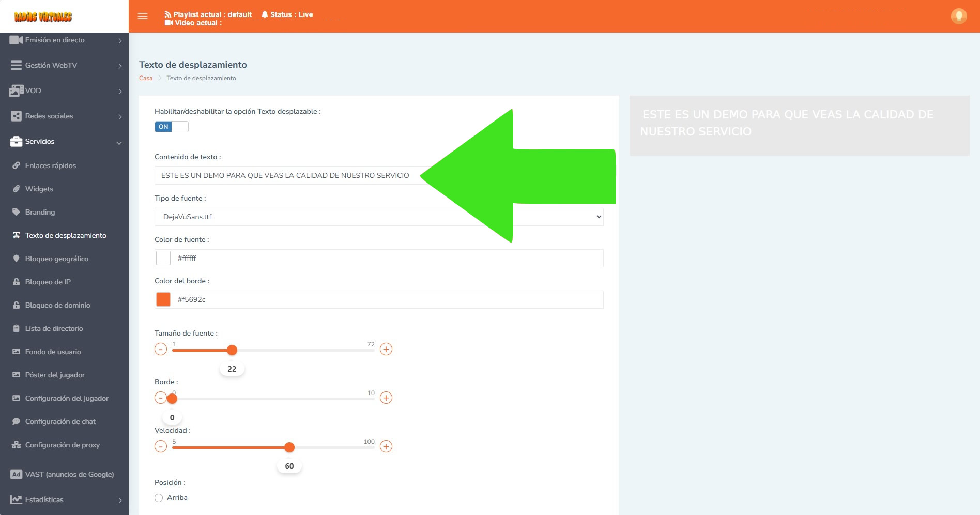The height and width of the screenshot is (515, 980).
Task: Select the Arriba position radio button
Action: pyautogui.click(x=159, y=498)
